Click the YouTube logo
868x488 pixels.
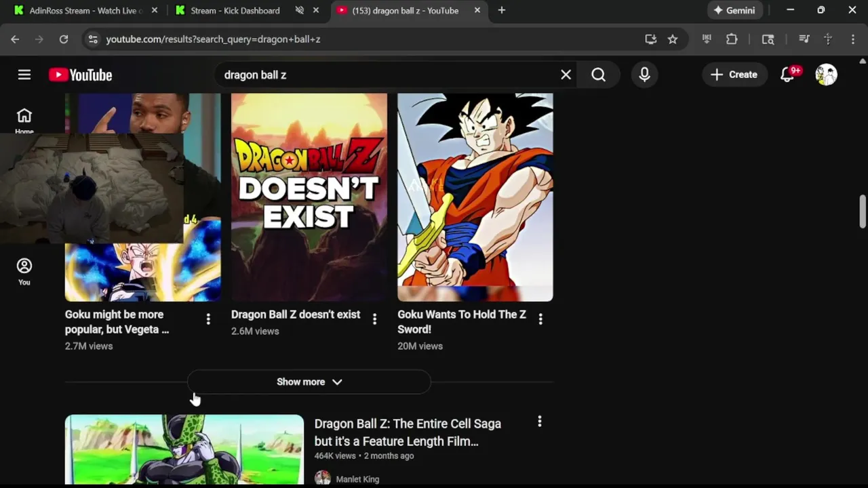(x=80, y=75)
